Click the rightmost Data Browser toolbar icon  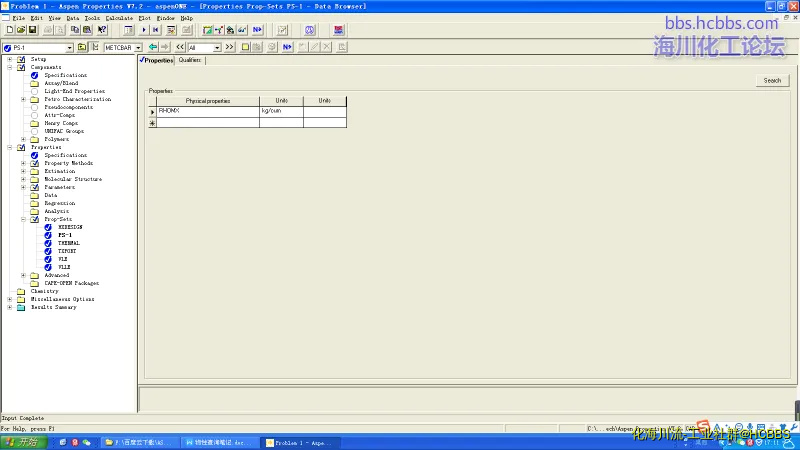(x=342, y=47)
